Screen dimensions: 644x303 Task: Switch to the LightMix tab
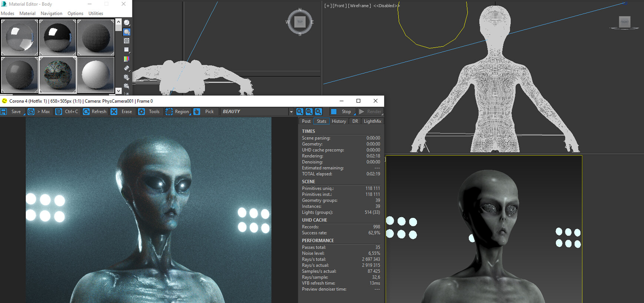[x=372, y=121]
